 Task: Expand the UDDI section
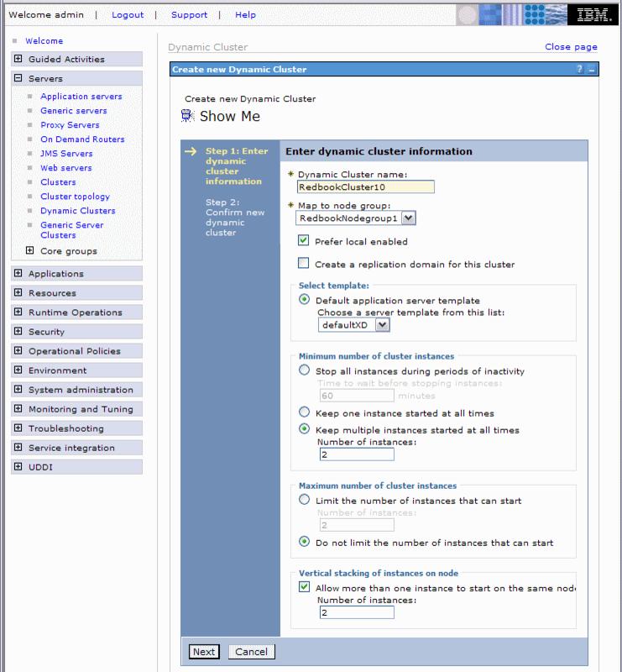tap(18, 467)
